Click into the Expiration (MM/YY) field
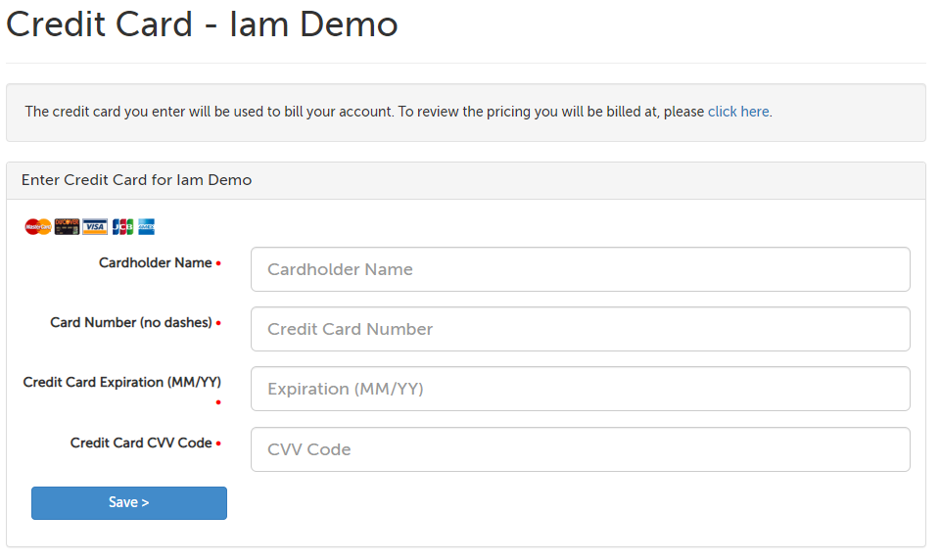This screenshot has height=560, width=940. click(x=580, y=389)
